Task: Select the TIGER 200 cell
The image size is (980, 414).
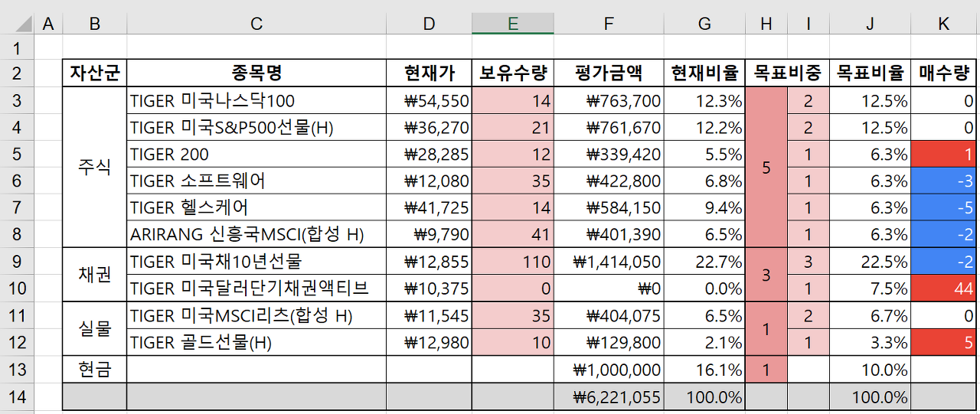Action: tap(256, 155)
